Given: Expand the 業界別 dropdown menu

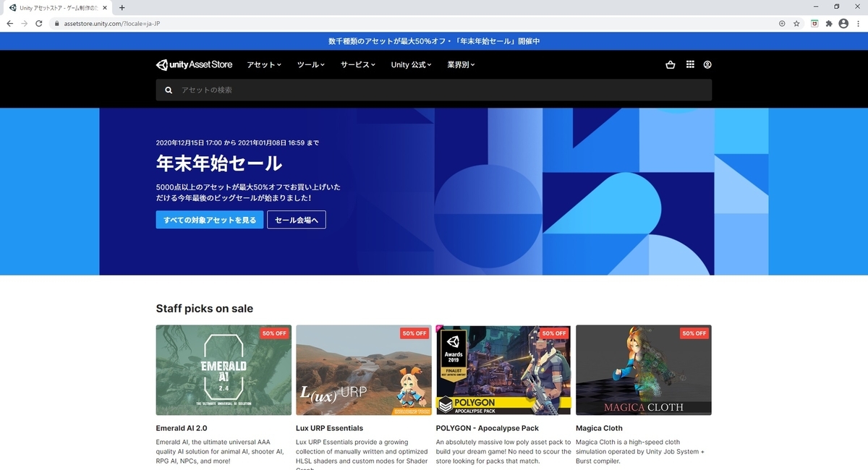Looking at the screenshot, I should 461,65.
